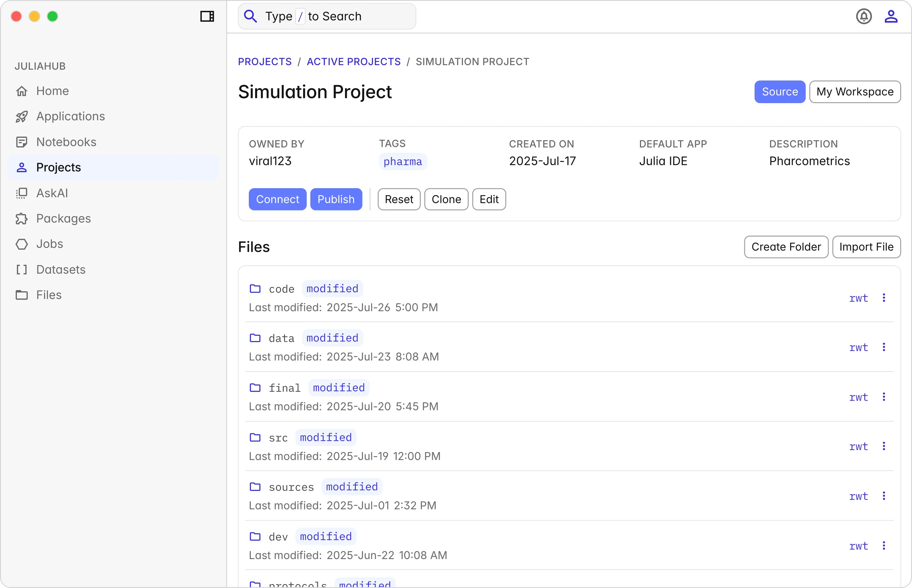Open the three-dot menu for final folder
The height and width of the screenshot is (588, 912).
point(884,397)
